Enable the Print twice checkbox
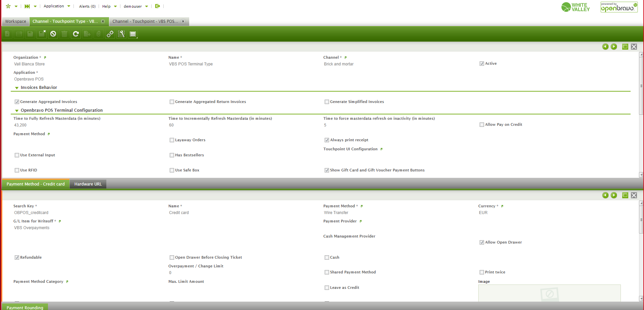Image resolution: width=644 pixels, height=310 pixels. pos(482,272)
